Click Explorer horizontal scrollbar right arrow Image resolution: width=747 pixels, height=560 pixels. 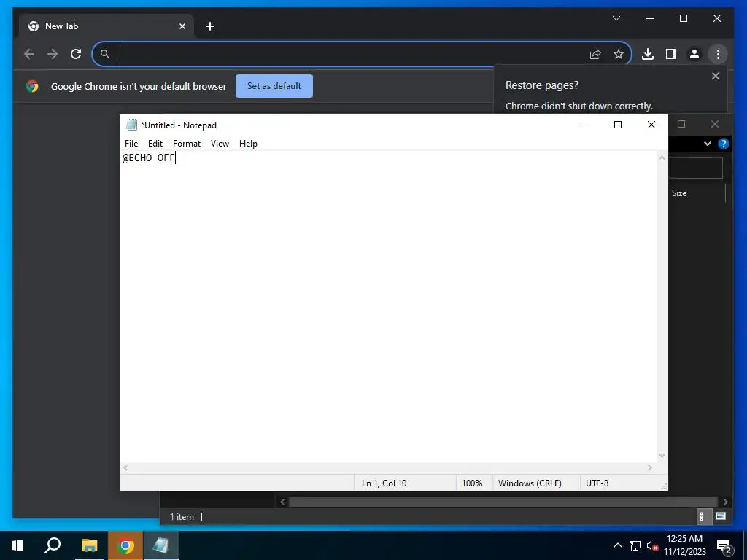click(x=725, y=502)
